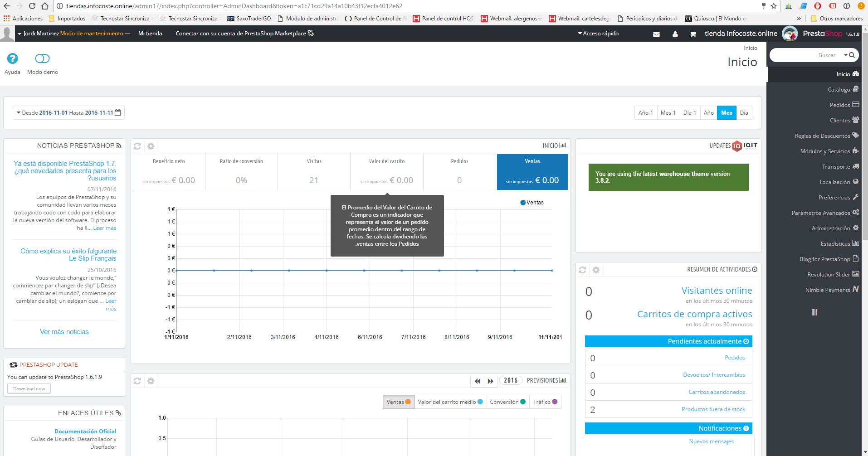Select the Ratio de conversión KPI tab
This screenshot has width=868, height=456.
[x=241, y=172]
